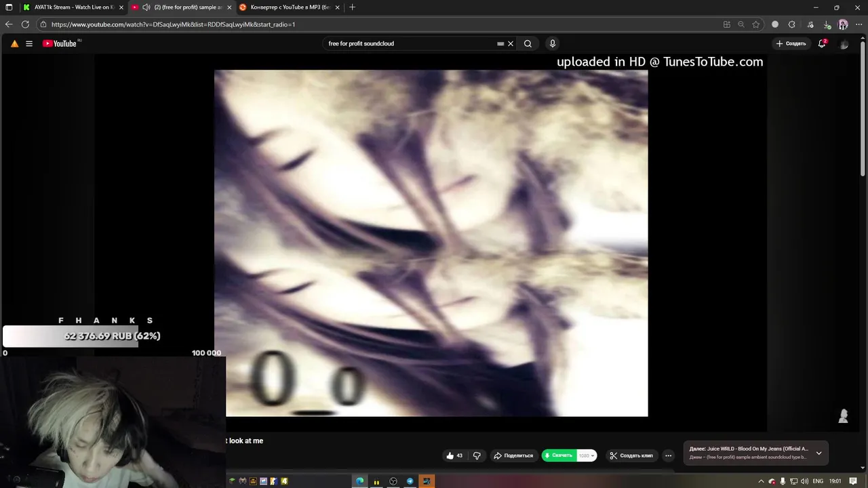The image size is (868, 488).
Task: Start voice search with microphone icon
Action: click(553, 43)
